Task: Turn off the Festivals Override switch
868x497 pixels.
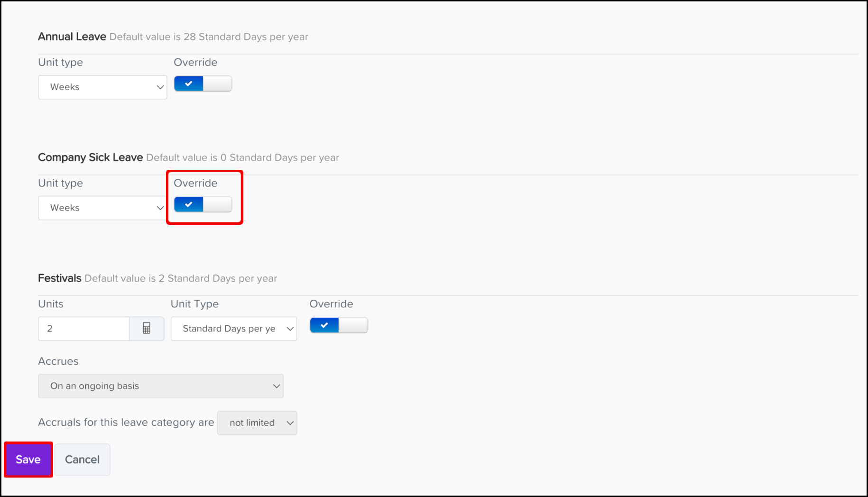Action: pos(339,325)
